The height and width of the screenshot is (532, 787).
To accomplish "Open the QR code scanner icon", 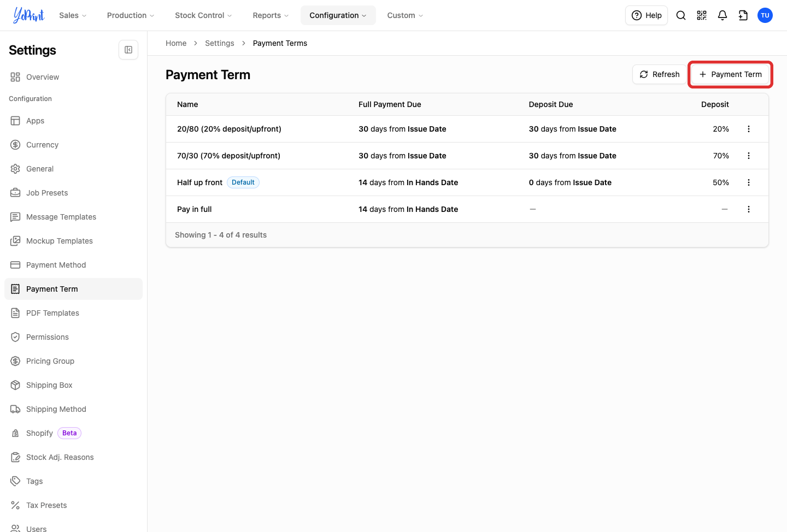I will (702, 15).
